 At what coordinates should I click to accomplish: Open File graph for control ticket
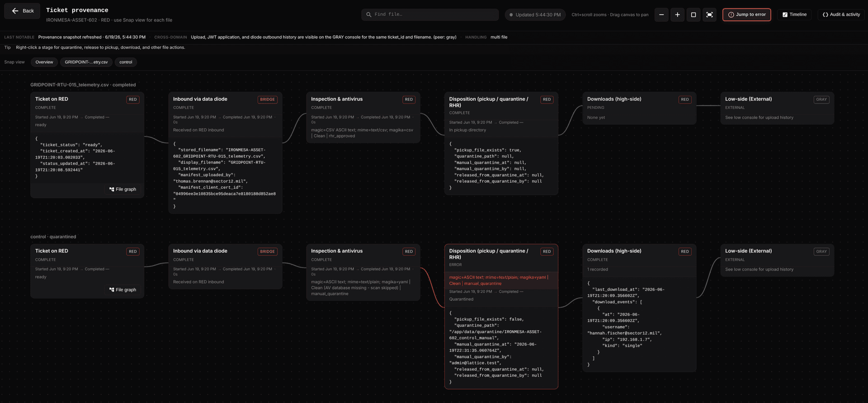[x=123, y=290]
